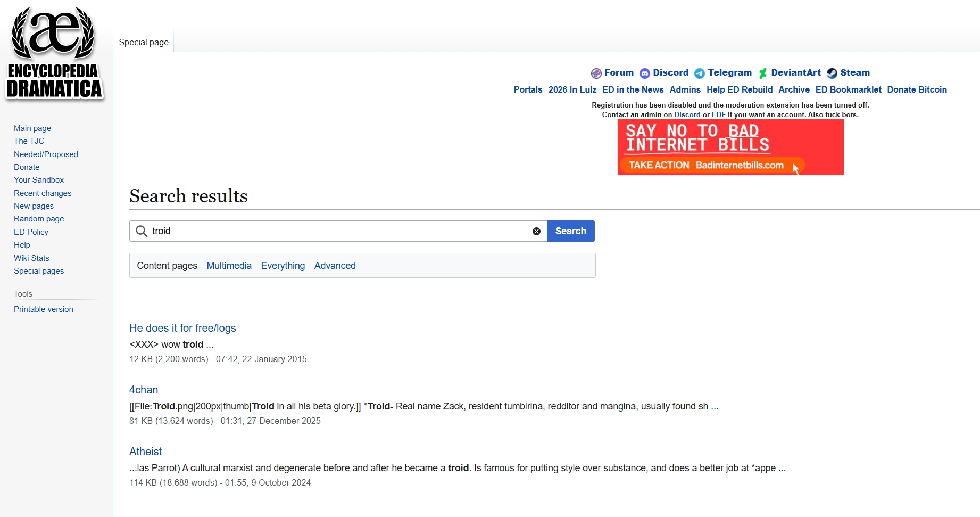Click the Bad Internet Bills banner
This screenshot has height=517, width=980.
click(730, 147)
